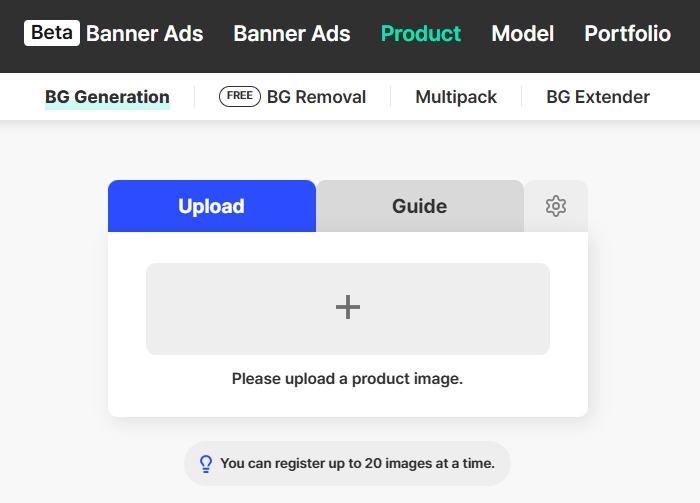Open the Beta Banner Ads menu
The image size is (700, 503).
tap(114, 33)
